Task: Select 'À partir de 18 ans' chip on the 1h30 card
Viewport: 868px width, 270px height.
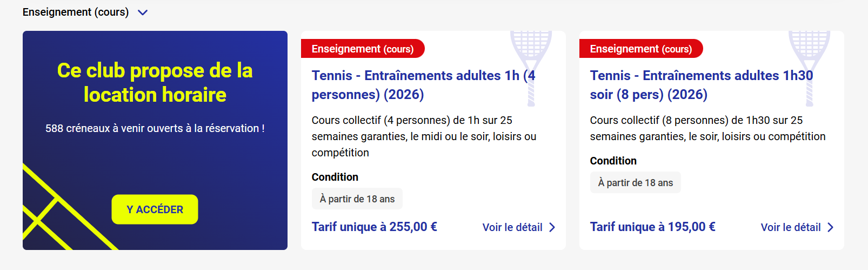Action: [x=636, y=182]
